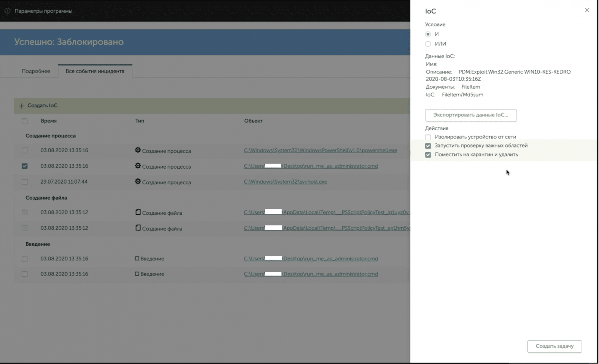Click the file icon on the first Создание файла row
This screenshot has width=599, height=364.
(x=138, y=212)
